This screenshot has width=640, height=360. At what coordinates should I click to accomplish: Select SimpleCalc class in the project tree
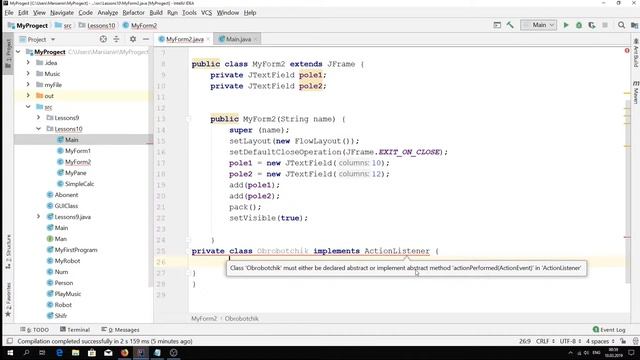click(79, 184)
